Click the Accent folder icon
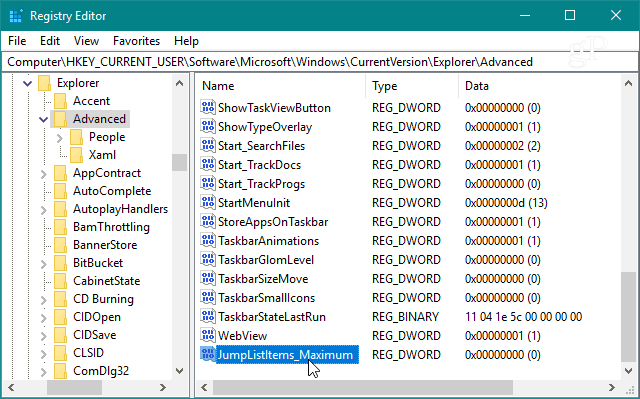640x399 pixels. (x=60, y=101)
